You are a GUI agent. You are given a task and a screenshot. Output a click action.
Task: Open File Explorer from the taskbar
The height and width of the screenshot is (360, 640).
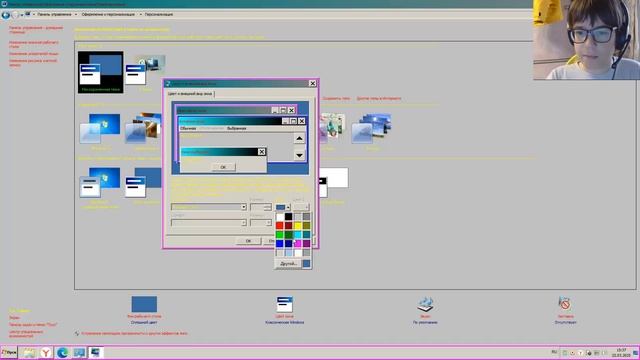coord(29,352)
